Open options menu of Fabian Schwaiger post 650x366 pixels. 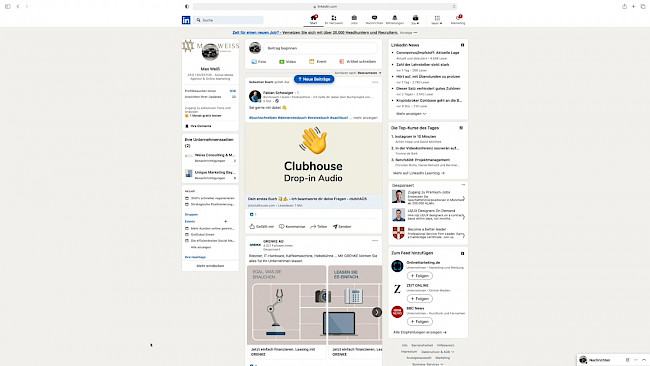pyautogui.click(x=375, y=82)
